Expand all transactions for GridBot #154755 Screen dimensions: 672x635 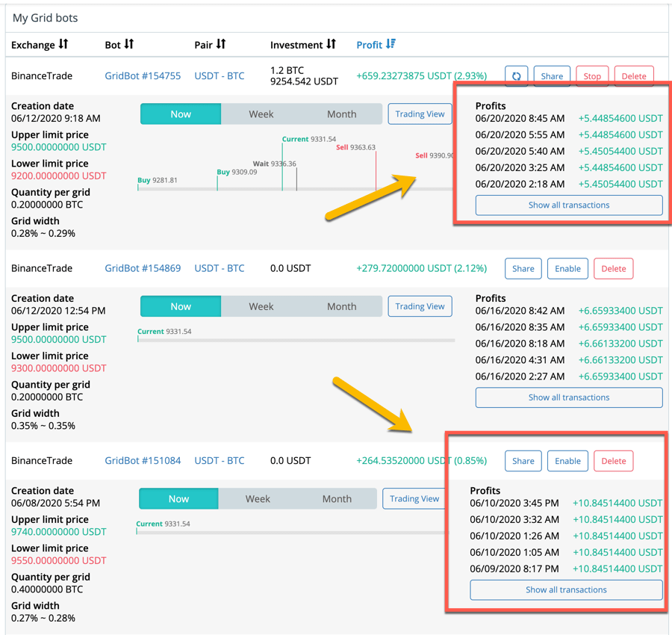568,205
